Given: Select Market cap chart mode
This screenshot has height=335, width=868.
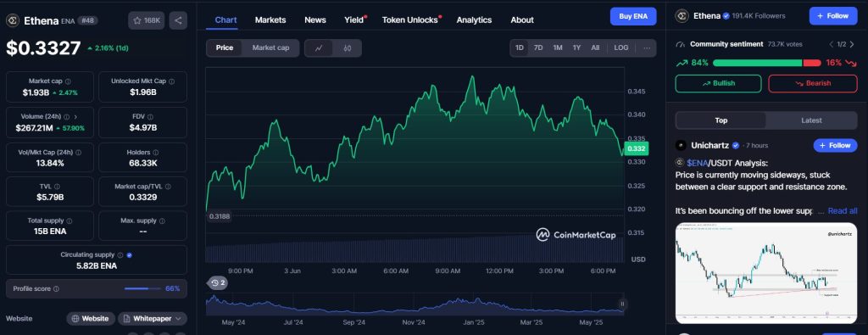Looking at the screenshot, I should point(270,48).
